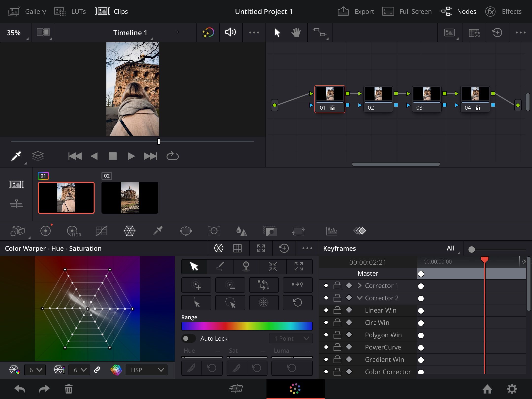Lock the Corrector 2 keyframe track
Screen dimensions: 532x399
pos(337,298)
